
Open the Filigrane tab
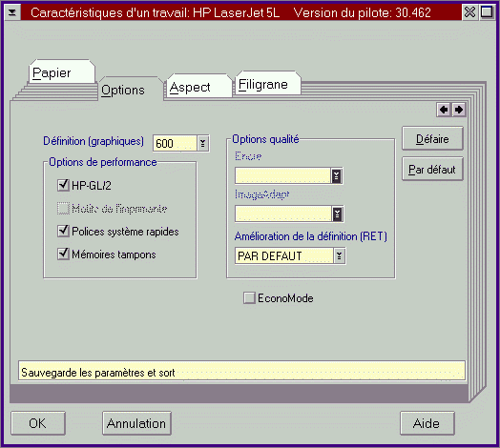[268, 84]
